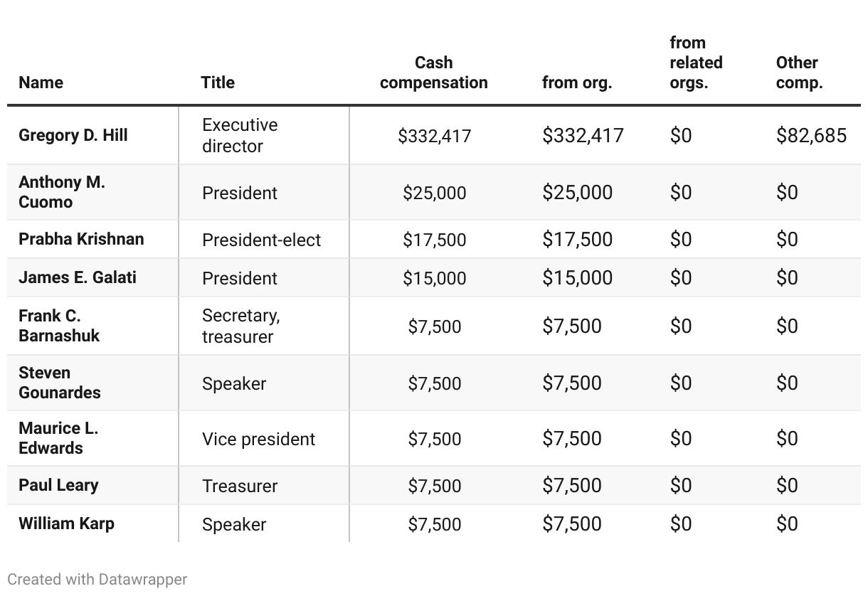Screen dimensions: 868x596
Task: Click the $15,000 cash compensation for Galati
Action: coord(434,278)
